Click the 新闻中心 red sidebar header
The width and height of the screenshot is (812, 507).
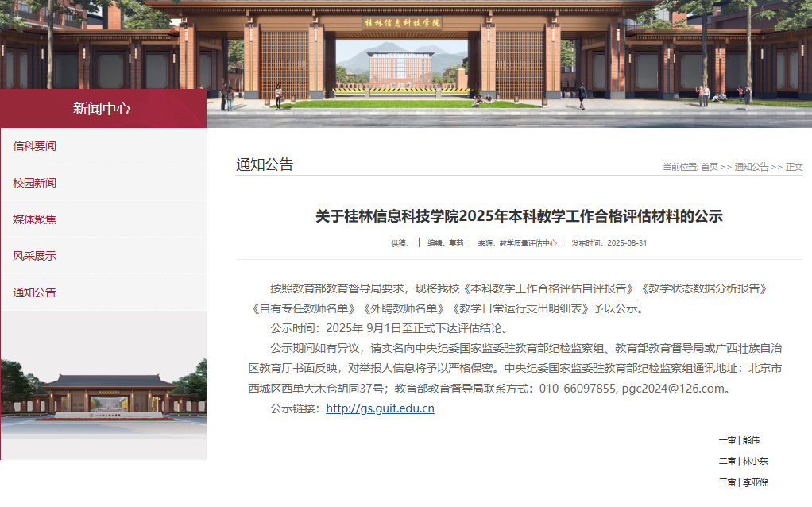click(102, 109)
